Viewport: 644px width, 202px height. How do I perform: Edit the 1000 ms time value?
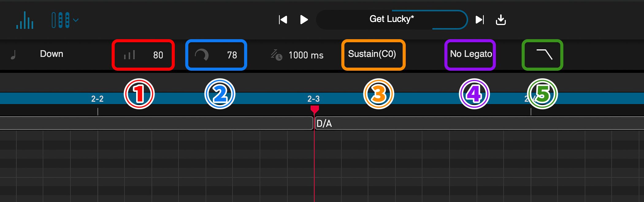pos(306,55)
